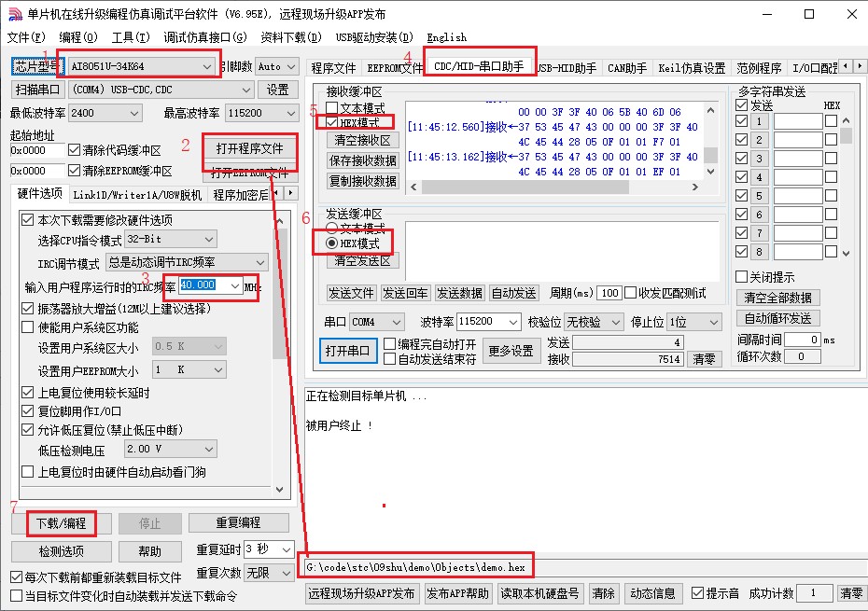This screenshot has width=868, height=611.
Task: Select the Link1D/Writer1A/U8W脱机 tab
Action: [137, 195]
